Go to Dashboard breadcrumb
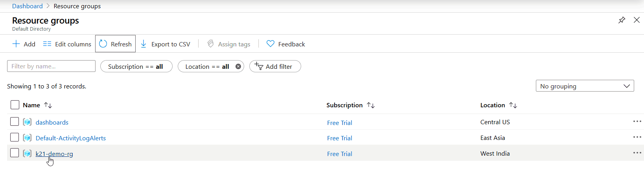This screenshot has width=644, height=180. (27, 6)
